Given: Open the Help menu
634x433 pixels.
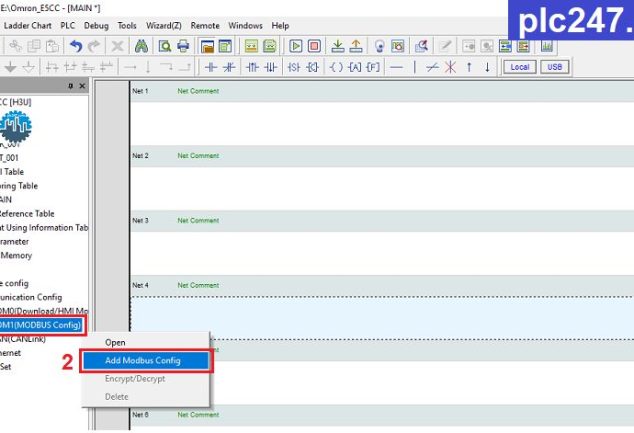Looking at the screenshot, I should pyautogui.click(x=280, y=25).
